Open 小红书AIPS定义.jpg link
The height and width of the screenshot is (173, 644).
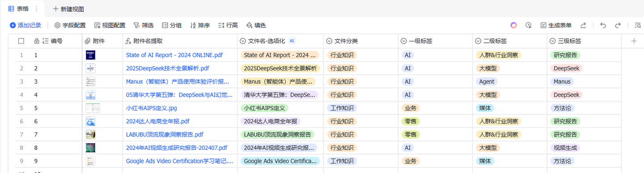tap(152, 108)
